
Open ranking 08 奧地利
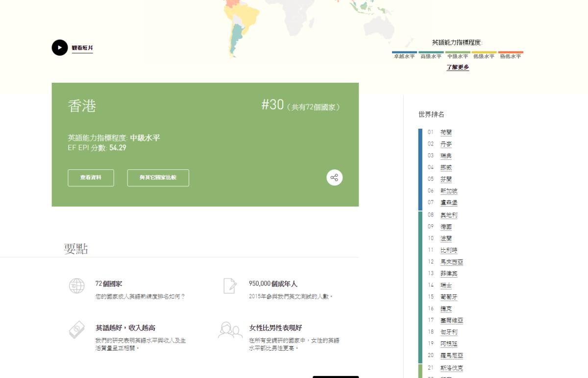[449, 215]
